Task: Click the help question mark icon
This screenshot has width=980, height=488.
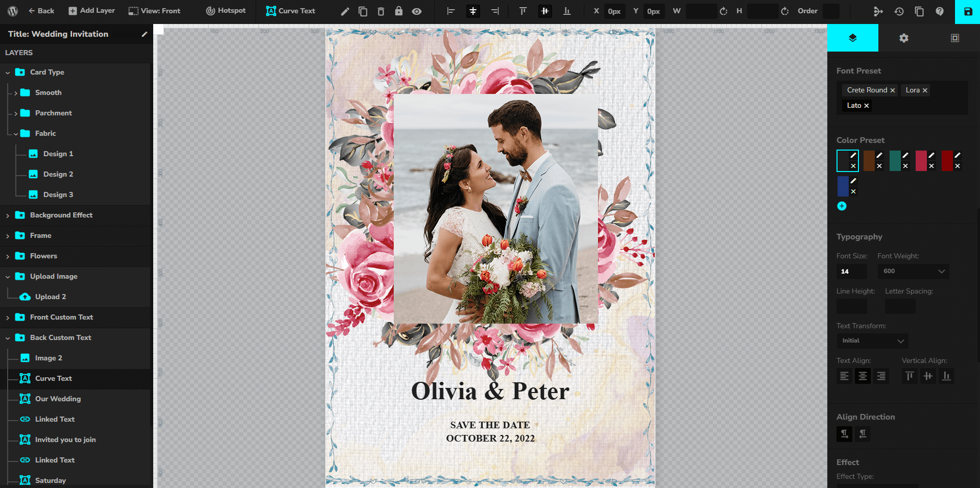Action: pyautogui.click(x=940, y=11)
